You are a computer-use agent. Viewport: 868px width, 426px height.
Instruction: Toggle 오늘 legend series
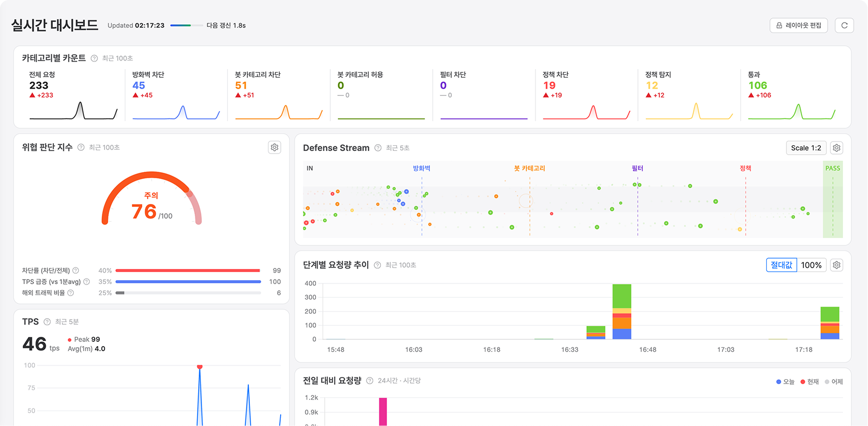[x=785, y=382]
